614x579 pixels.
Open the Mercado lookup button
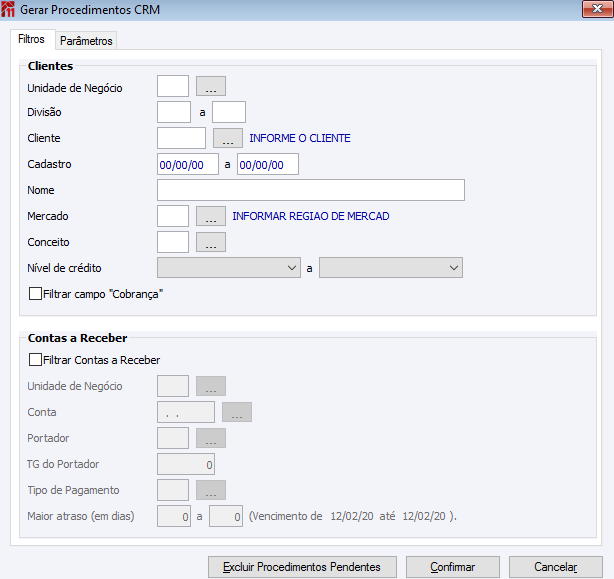[x=211, y=216]
